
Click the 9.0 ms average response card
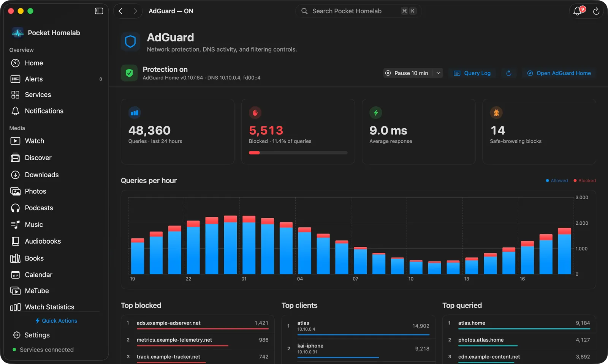point(418,132)
